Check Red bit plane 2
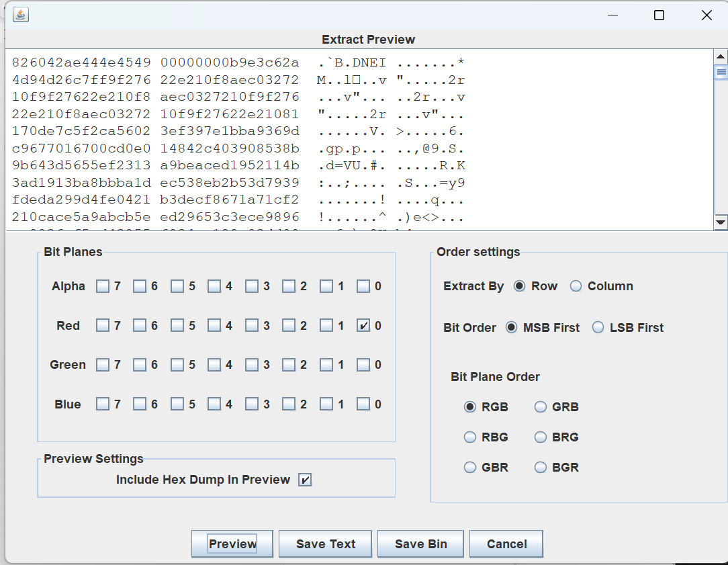Viewport: 728px width, 565px height. coord(289,325)
